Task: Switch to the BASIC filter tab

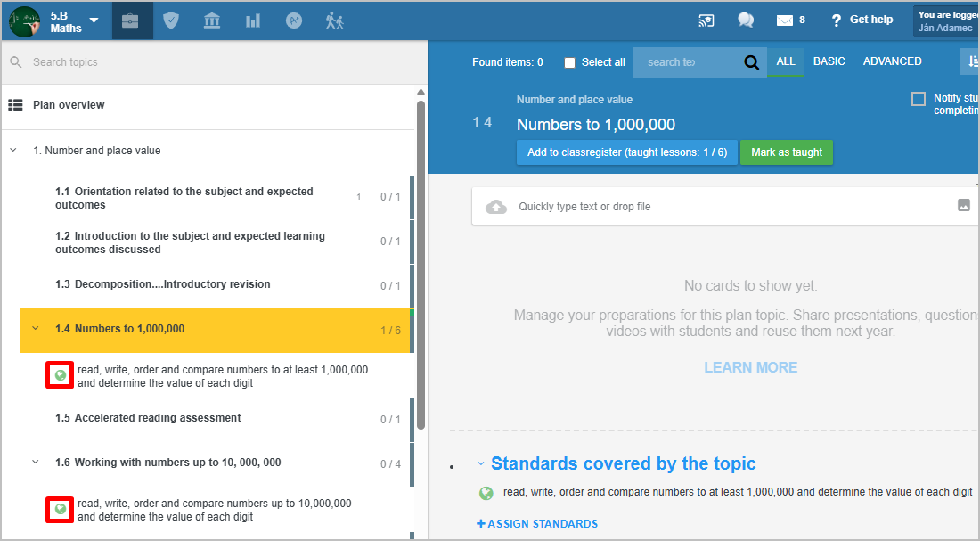Action: 829,61
